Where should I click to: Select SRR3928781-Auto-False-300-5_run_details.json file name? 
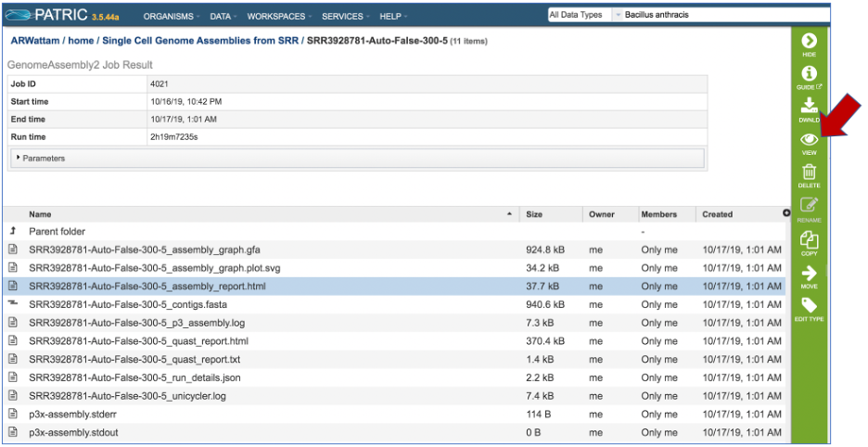(x=134, y=377)
